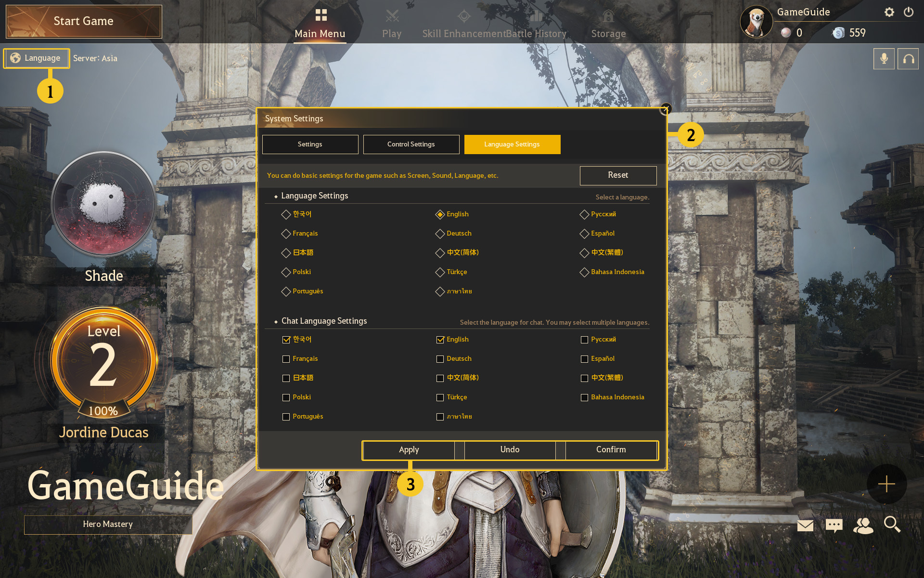Open the Language globe button
Screen dimensions: 924x578
[x=37, y=58]
